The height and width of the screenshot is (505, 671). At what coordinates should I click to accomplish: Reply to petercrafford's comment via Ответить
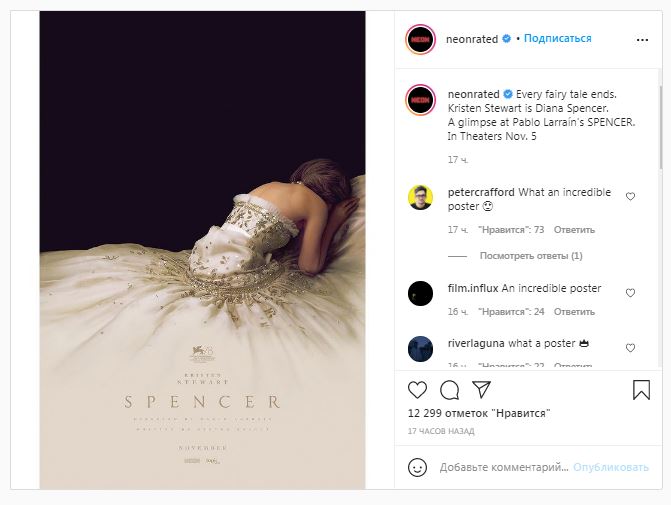tap(573, 230)
